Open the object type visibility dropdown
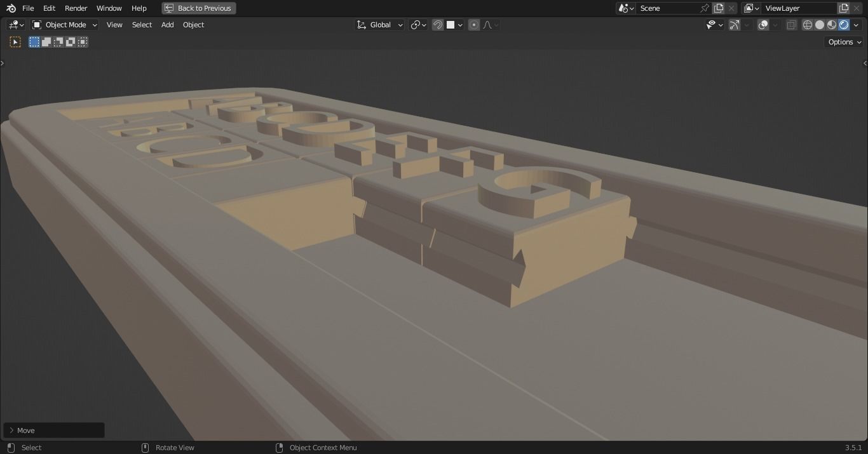Viewport: 868px width, 454px height. point(715,25)
